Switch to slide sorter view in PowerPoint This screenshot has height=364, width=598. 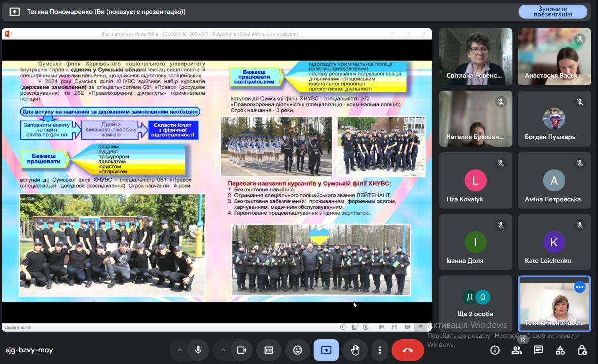point(394,327)
